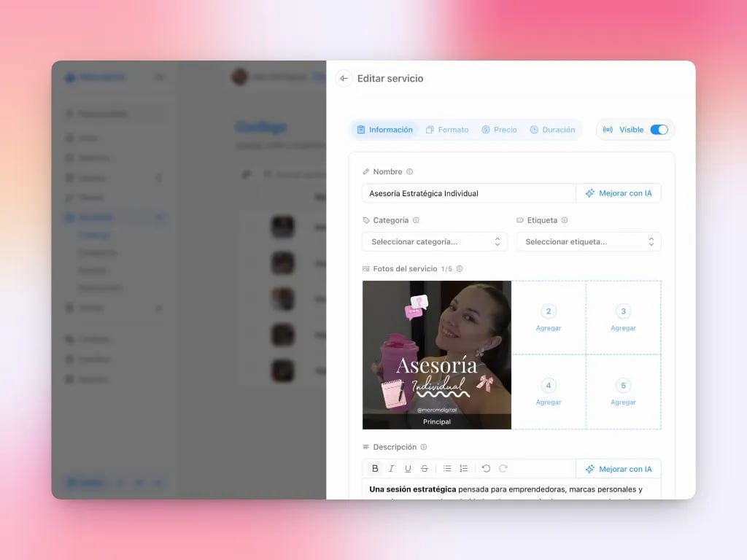Open the Formato tab
Screen dimensions: 747x560
[x=447, y=130]
